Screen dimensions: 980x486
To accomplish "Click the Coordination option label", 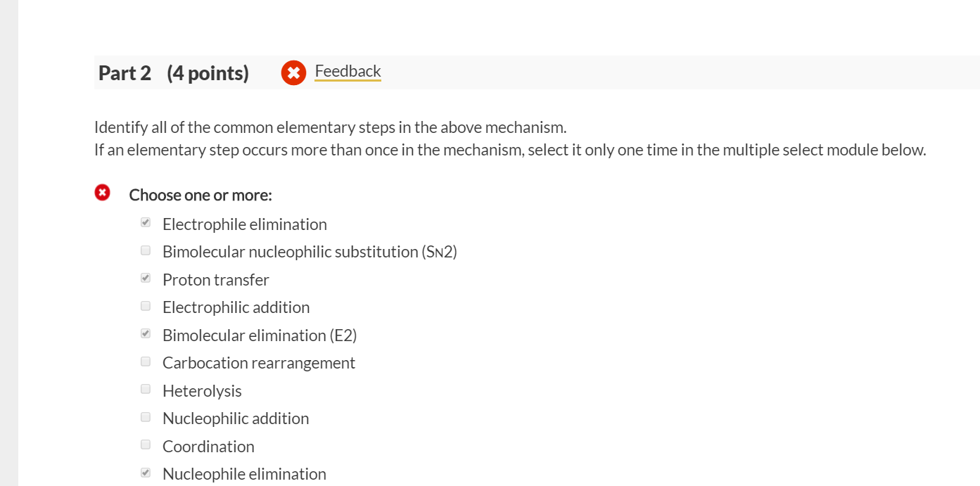I will [x=208, y=446].
